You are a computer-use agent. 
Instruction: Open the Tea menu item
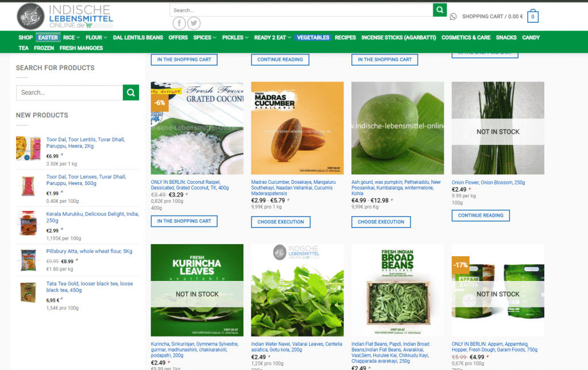(x=24, y=48)
